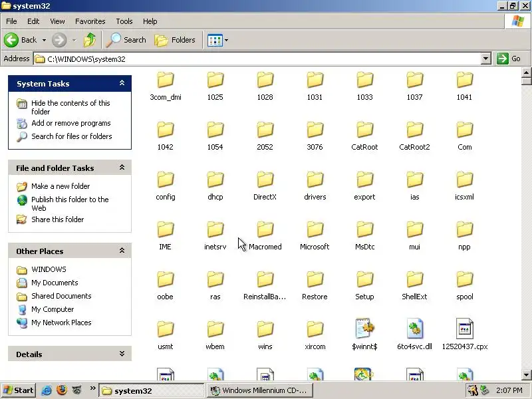This screenshot has height=399, width=532.
Task: Open My Network Places link
Action: (x=61, y=323)
